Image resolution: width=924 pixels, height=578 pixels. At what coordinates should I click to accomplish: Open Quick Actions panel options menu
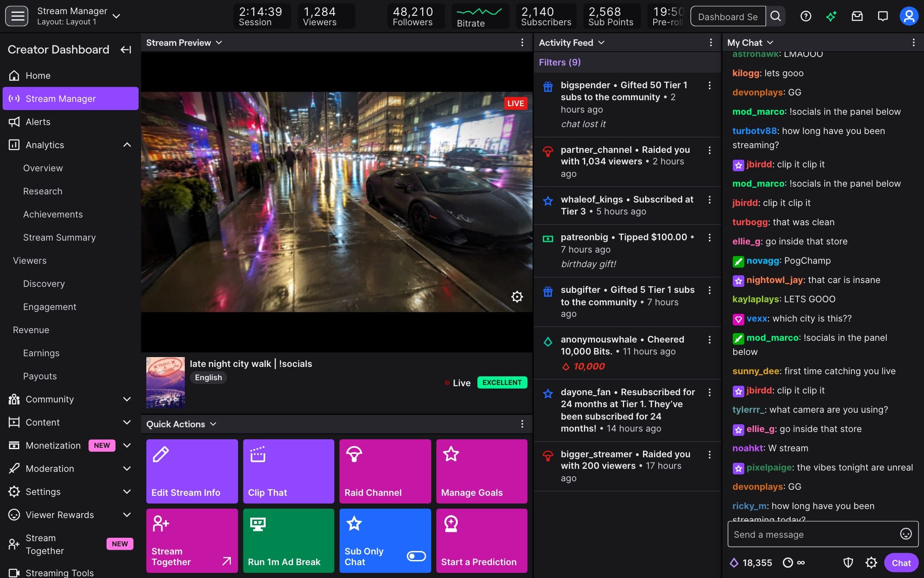(x=522, y=424)
